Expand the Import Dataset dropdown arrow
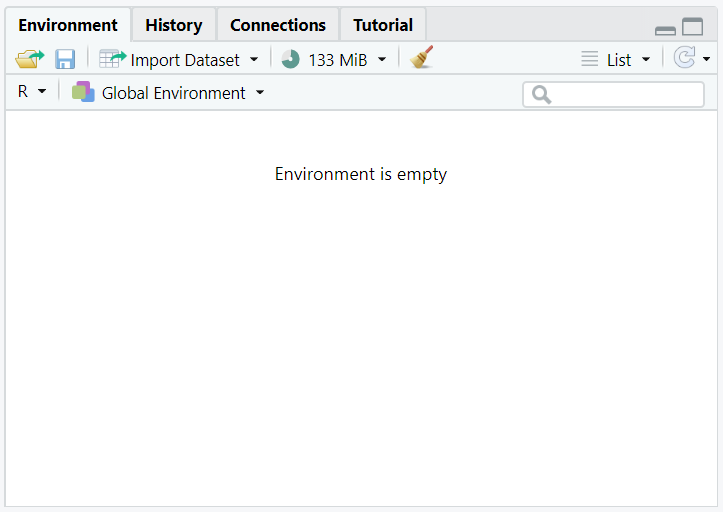Screen dimensions: 723x512 click(x=254, y=59)
